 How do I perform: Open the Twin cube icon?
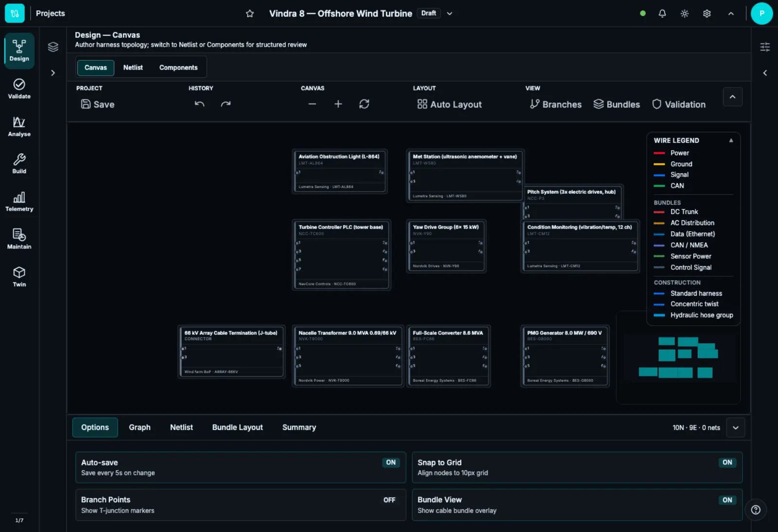pyautogui.click(x=19, y=272)
